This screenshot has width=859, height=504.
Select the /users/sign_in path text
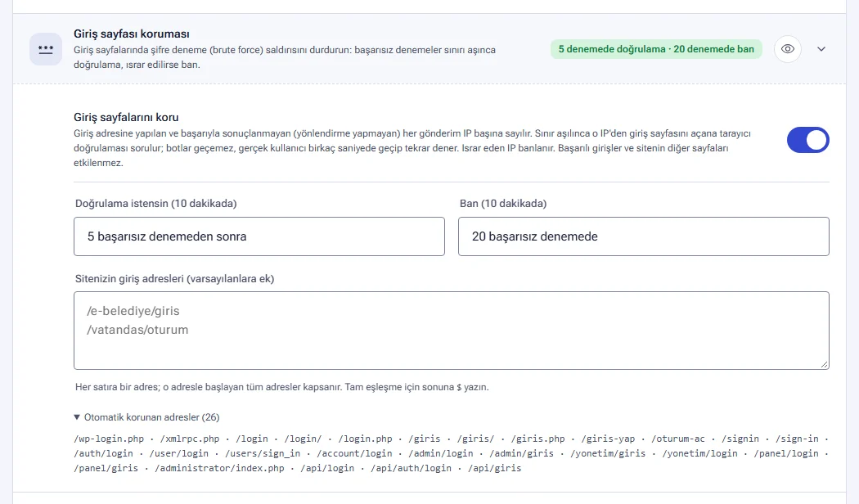[x=263, y=453]
